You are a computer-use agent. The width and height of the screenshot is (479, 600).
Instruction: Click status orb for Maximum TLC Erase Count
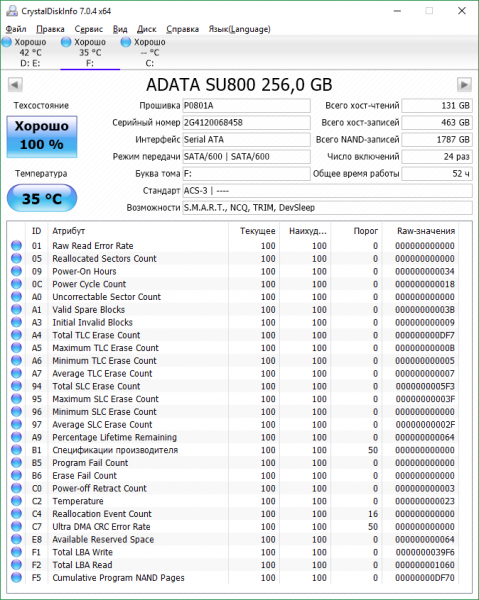click(x=16, y=347)
